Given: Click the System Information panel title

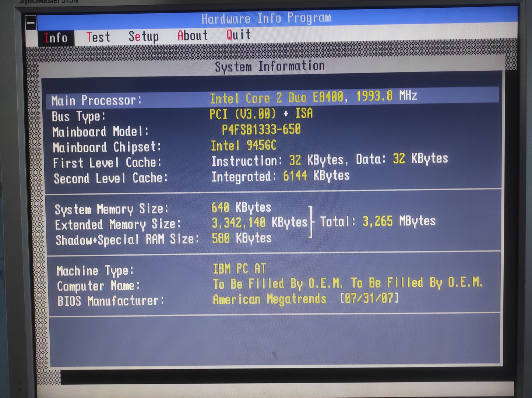Looking at the screenshot, I should (269, 67).
